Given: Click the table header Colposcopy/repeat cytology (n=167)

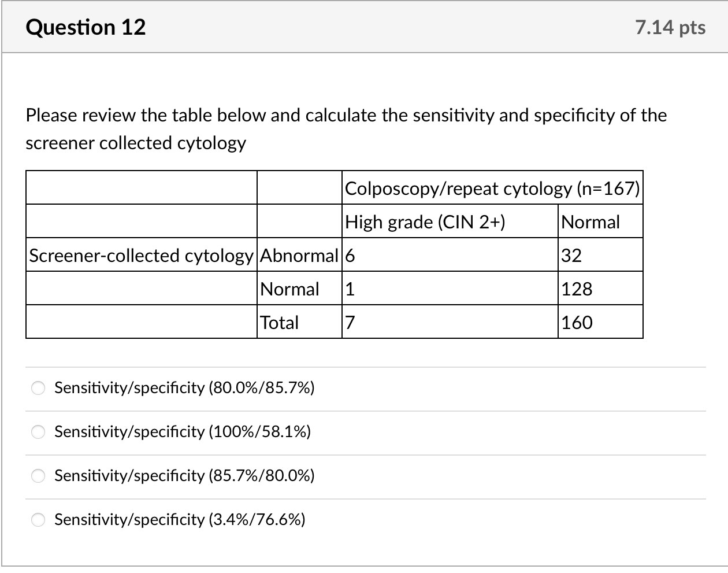Looking at the screenshot, I should pyautogui.click(x=492, y=188).
